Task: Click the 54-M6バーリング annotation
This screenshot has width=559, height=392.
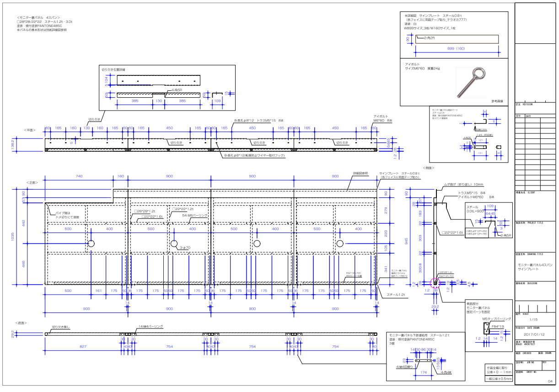Action: coord(195,215)
